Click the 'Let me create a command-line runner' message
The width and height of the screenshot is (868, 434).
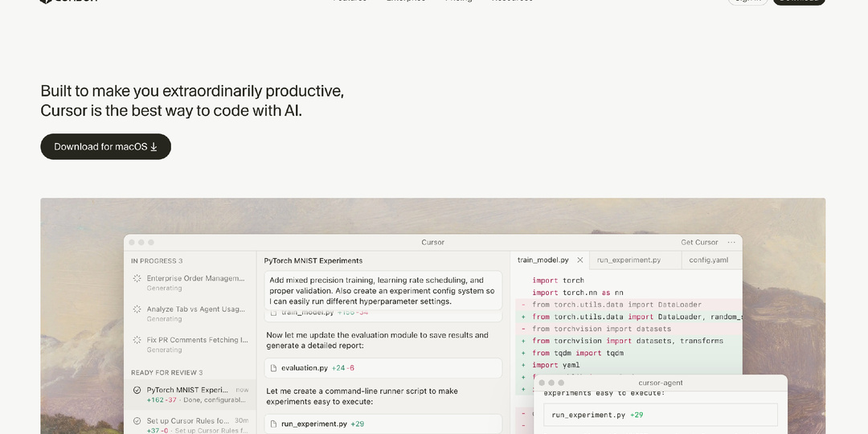pyautogui.click(x=362, y=396)
